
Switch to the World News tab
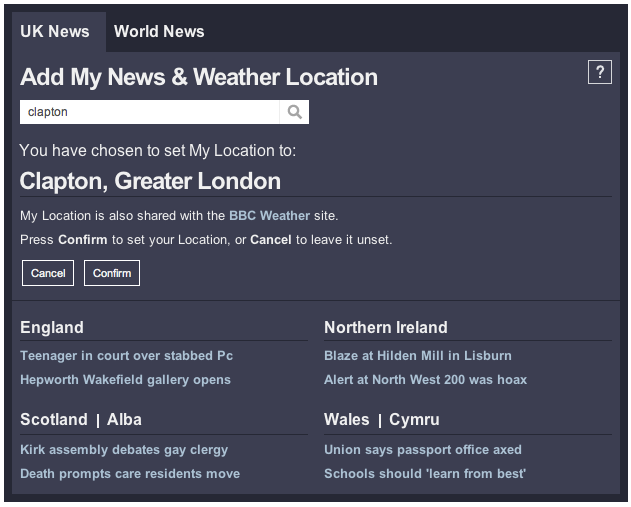pyautogui.click(x=159, y=31)
